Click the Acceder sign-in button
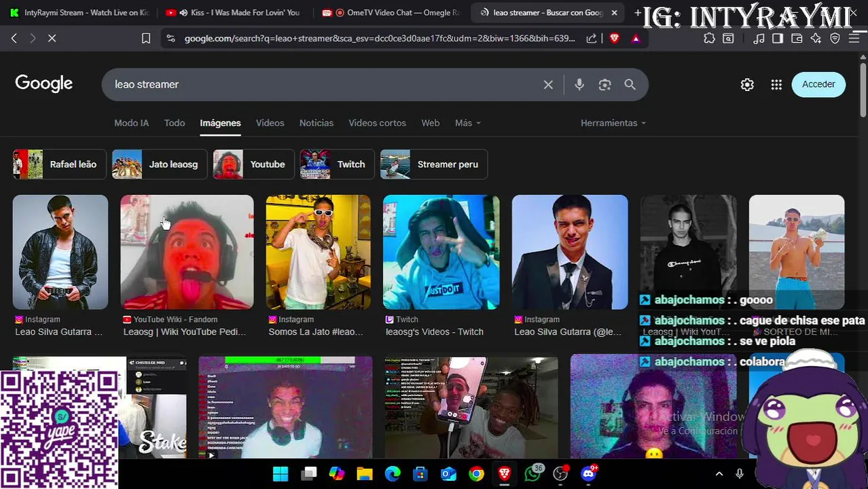Screen dimensions: 868x489 818,84
